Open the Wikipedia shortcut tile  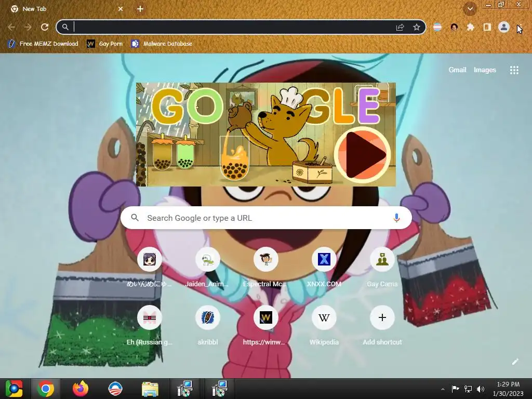(324, 325)
